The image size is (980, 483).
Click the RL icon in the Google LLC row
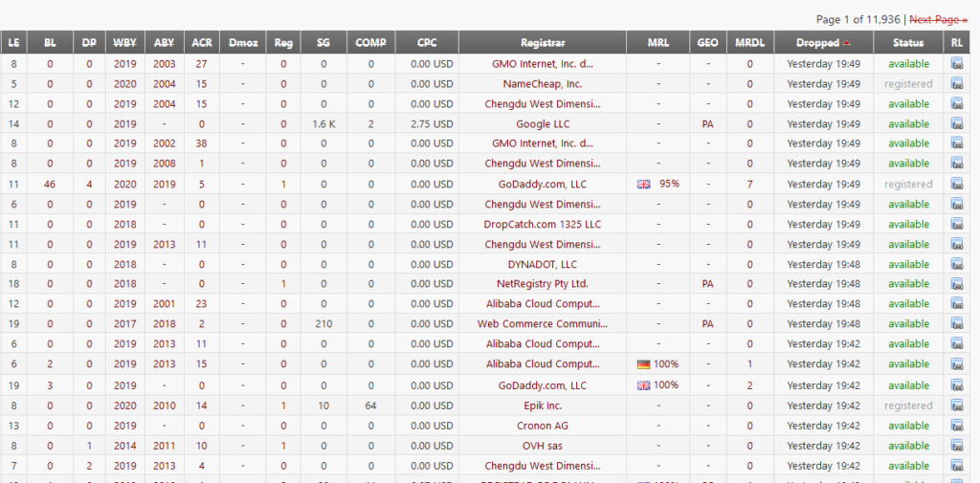(957, 124)
